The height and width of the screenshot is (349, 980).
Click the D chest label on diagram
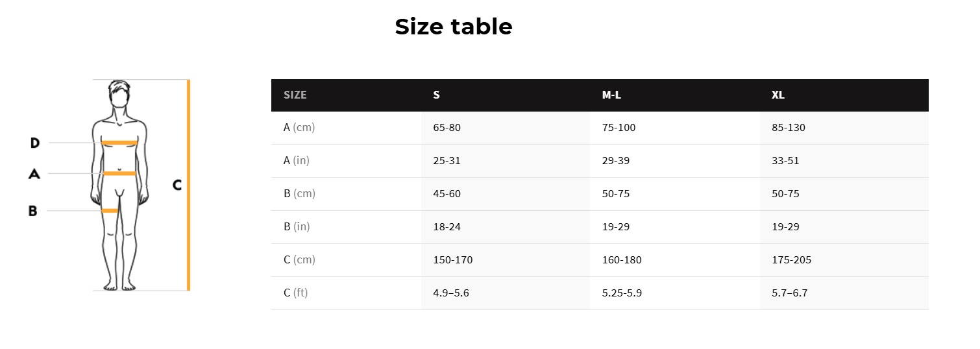coord(35,143)
